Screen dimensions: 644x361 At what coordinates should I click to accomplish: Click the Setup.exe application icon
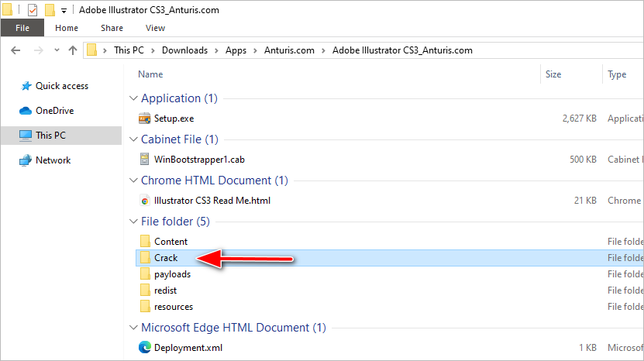point(144,119)
